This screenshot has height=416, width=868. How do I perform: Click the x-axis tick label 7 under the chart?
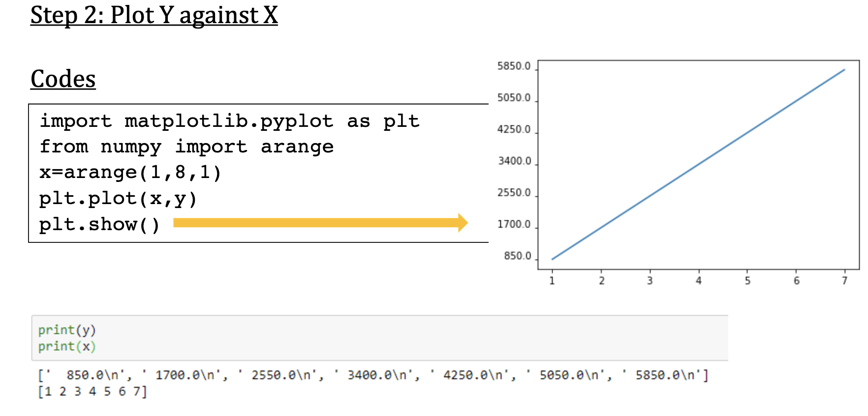coord(845,281)
